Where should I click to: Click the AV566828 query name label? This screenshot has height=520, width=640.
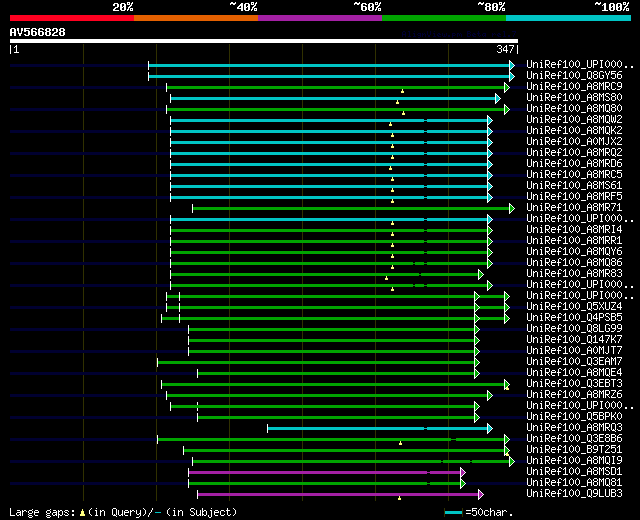(38, 32)
